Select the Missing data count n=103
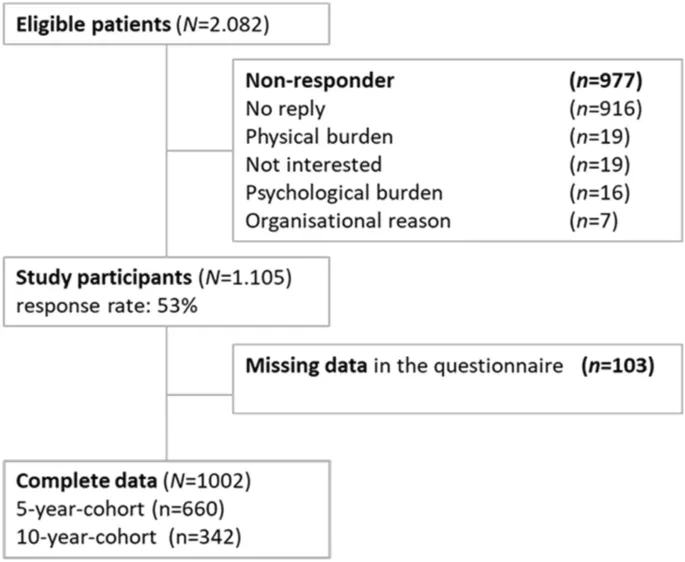This screenshot has height=562, width=685. pyautogui.click(x=617, y=366)
